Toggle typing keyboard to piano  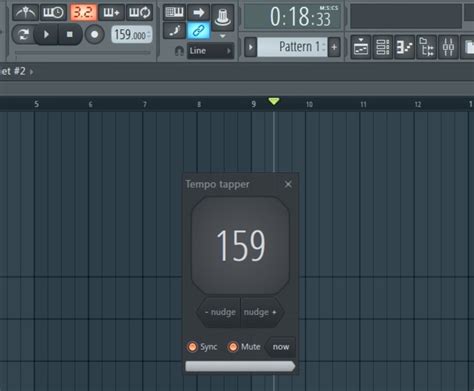[x=174, y=13]
